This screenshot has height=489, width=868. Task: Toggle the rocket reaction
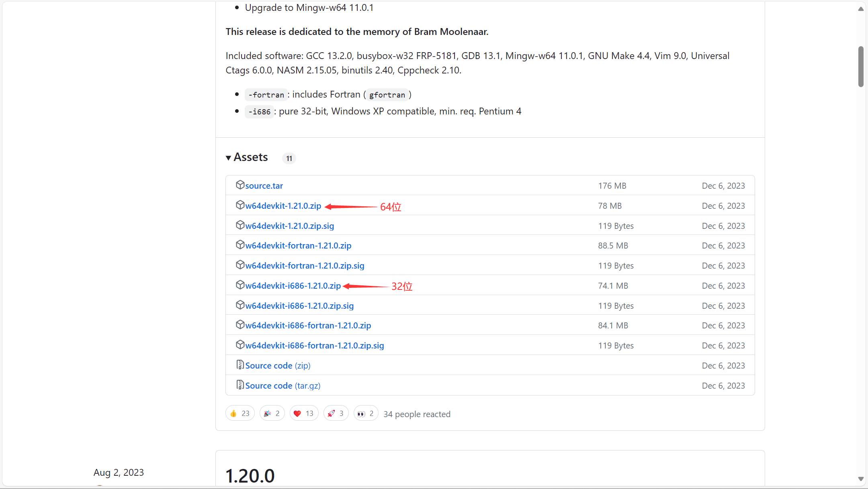[x=336, y=413]
